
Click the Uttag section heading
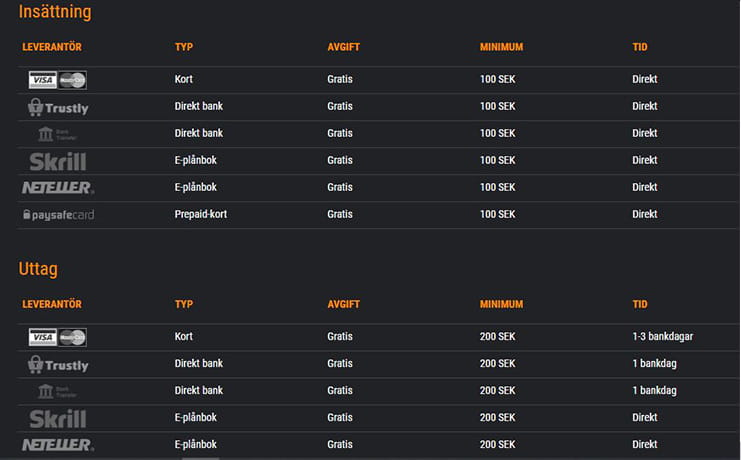point(38,269)
